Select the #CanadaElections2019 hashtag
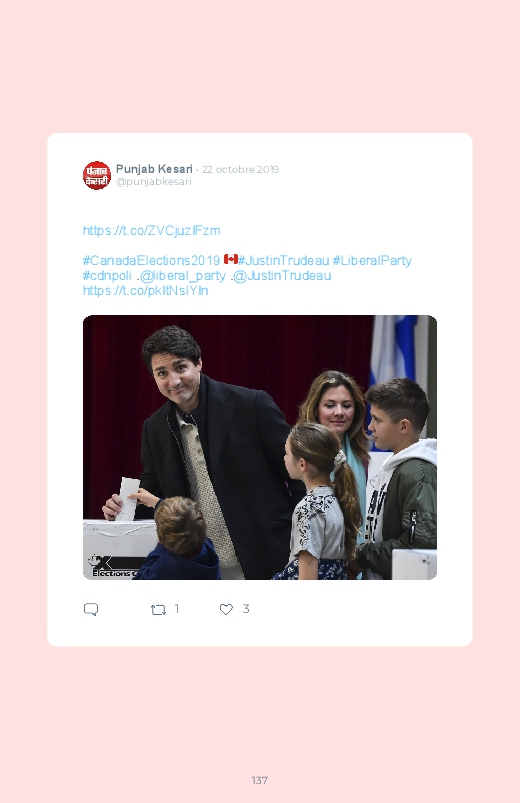 151,260
